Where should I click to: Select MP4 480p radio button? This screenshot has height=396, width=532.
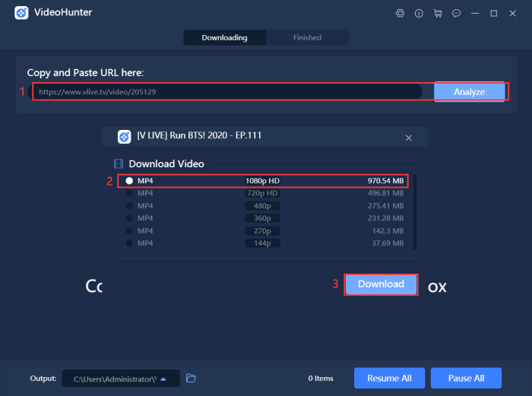pyautogui.click(x=129, y=206)
